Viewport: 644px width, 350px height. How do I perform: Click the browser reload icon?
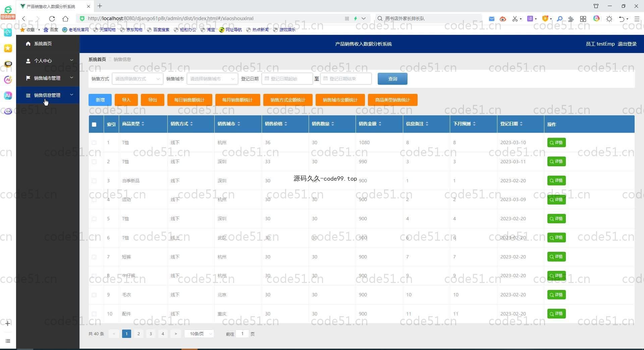tap(52, 19)
